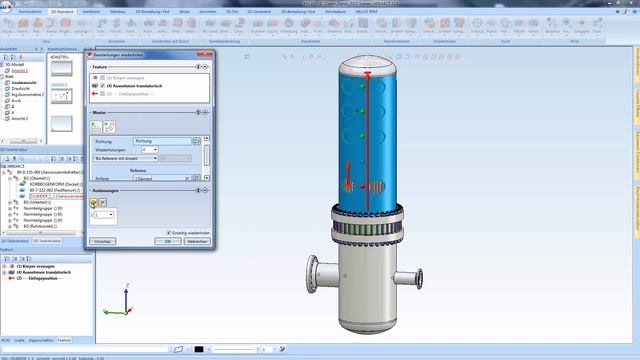Viewport: 640px width, 360px height.
Task: Select 'Ansicht 2' in the views tree
Action: [20, 118]
